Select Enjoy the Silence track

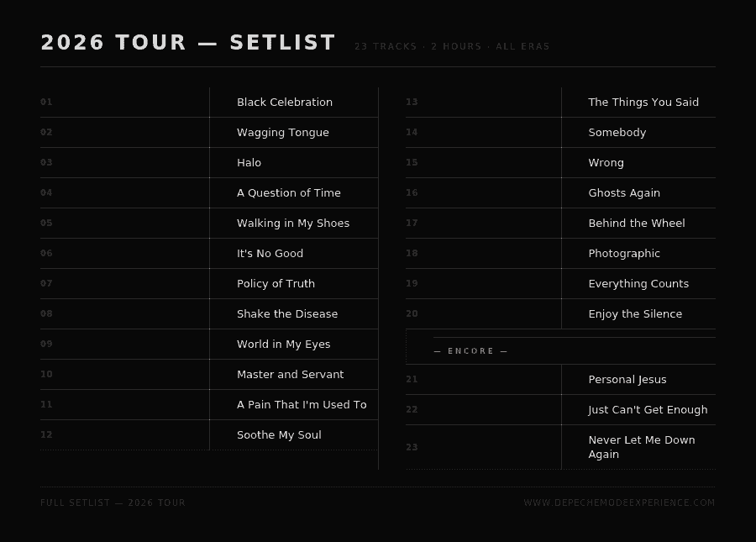[x=635, y=314]
